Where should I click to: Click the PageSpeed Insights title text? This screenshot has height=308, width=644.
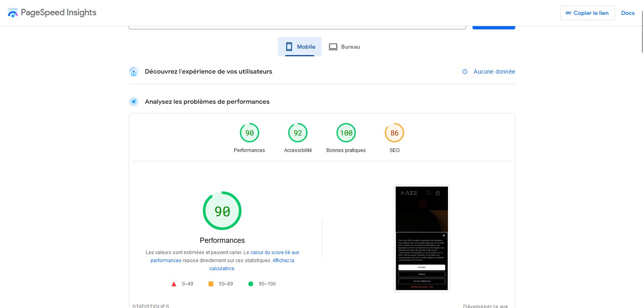[59, 12]
